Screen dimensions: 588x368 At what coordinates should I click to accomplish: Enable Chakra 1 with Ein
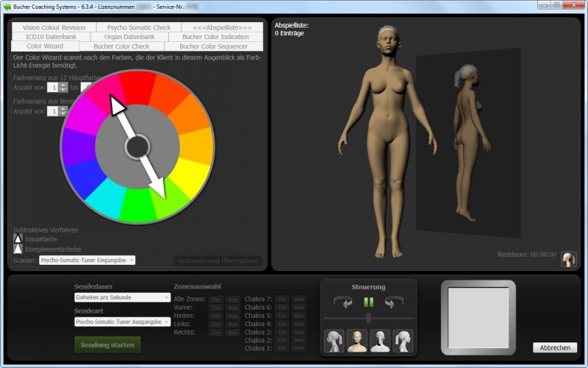[282, 348]
